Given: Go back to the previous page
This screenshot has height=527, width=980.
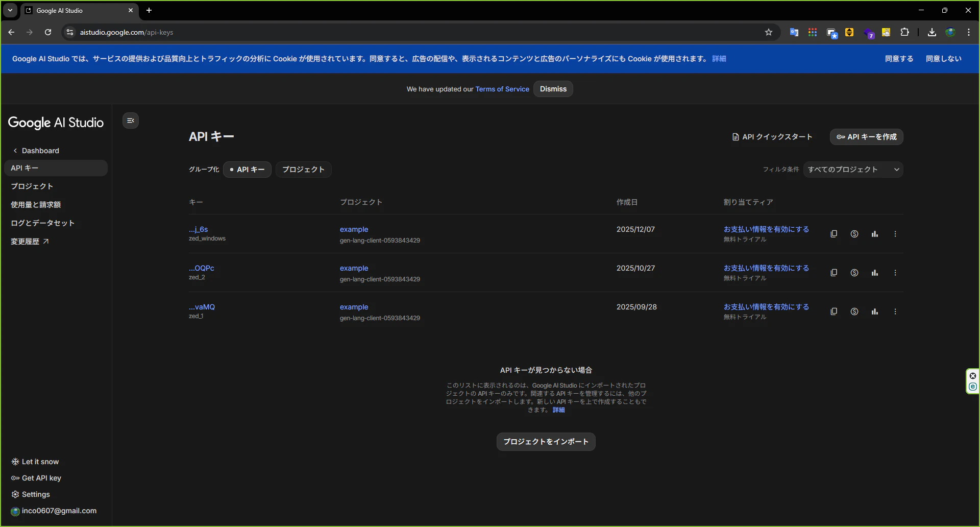Looking at the screenshot, I should coord(11,32).
